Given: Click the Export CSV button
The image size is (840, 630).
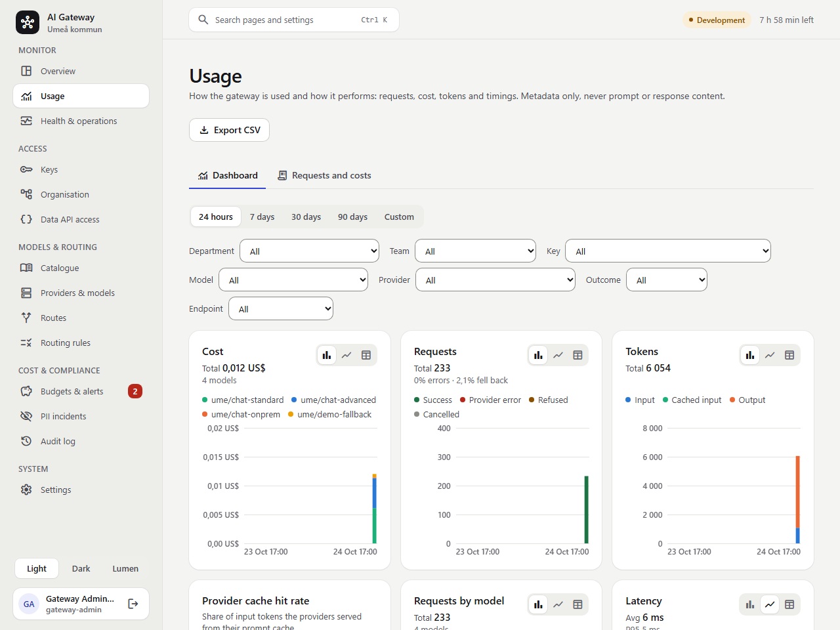Looking at the screenshot, I should click(229, 130).
